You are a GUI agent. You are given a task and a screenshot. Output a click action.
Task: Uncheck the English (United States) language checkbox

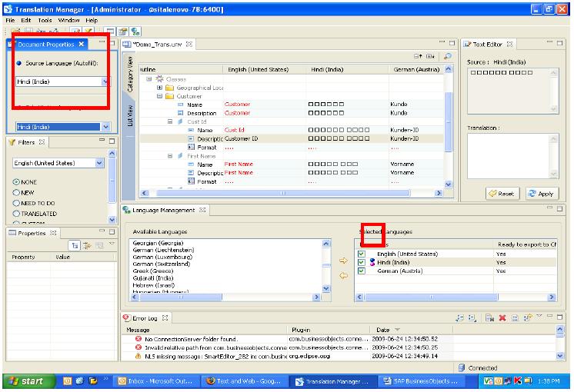[362, 254]
